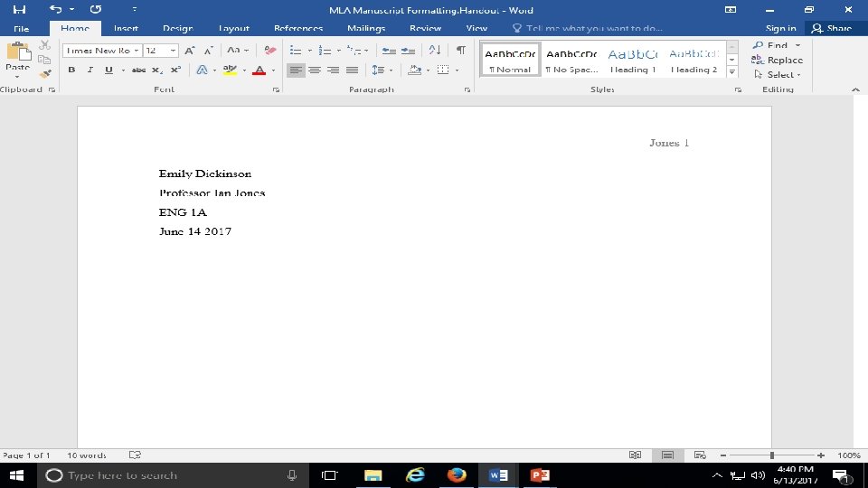Viewport: 868px width, 488px height.
Task: Open Read Mode view in status bar
Action: click(x=635, y=455)
